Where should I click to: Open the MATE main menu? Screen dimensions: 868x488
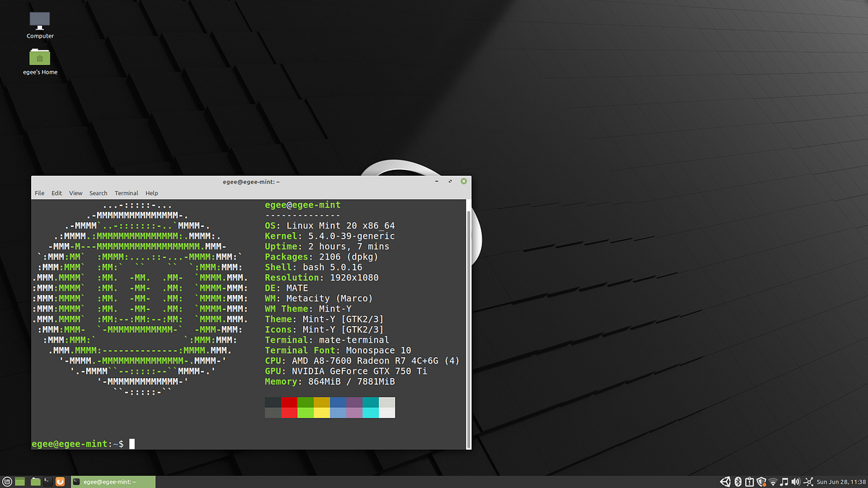7,481
